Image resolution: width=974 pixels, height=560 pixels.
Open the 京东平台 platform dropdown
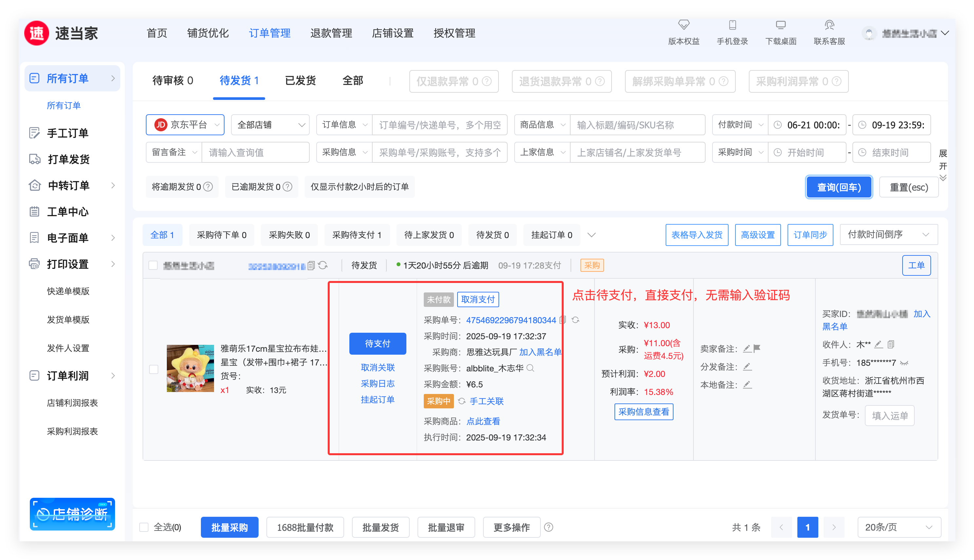coord(185,125)
